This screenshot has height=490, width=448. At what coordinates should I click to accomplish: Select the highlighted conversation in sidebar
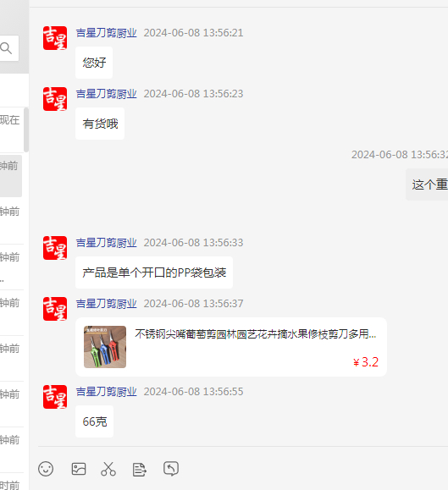11,176
